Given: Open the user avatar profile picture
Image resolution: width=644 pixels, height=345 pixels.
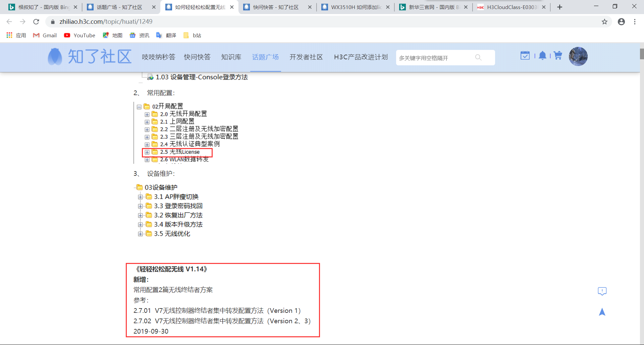Looking at the screenshot, I should click(578, 56).
